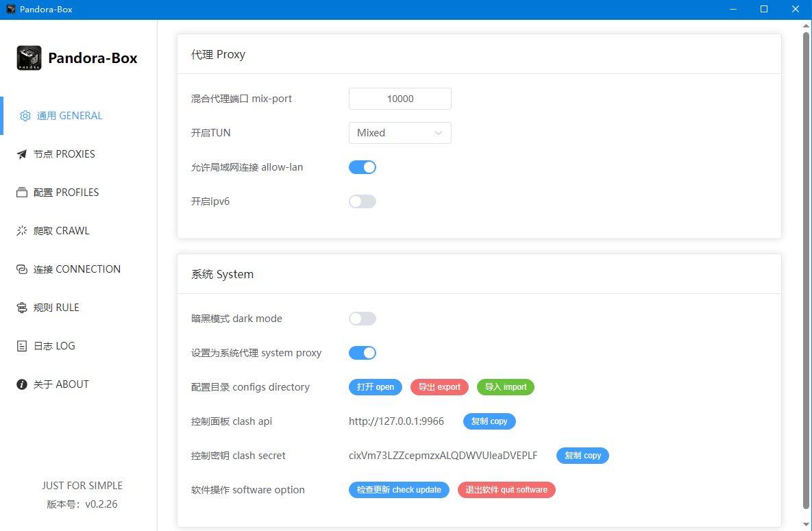Click the scrollbar down arrow
Screen dimensions: 812x531
807,525
